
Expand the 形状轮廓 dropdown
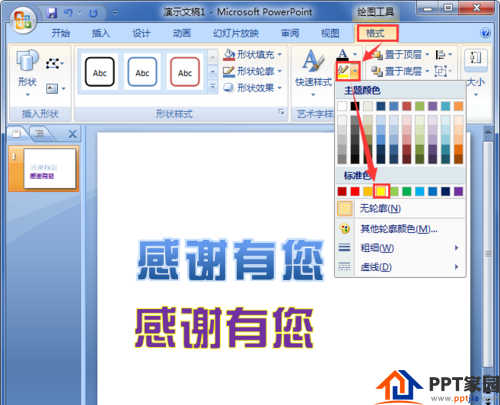click(280, 71)
